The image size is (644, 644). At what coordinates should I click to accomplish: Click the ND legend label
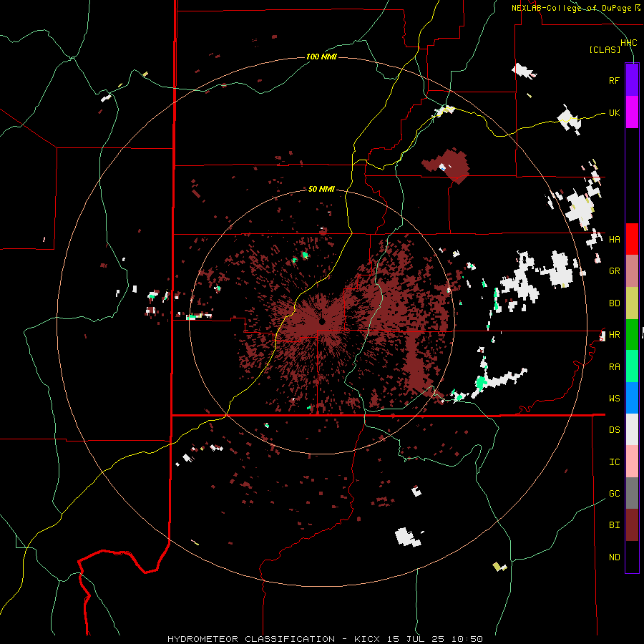[614, 557]
